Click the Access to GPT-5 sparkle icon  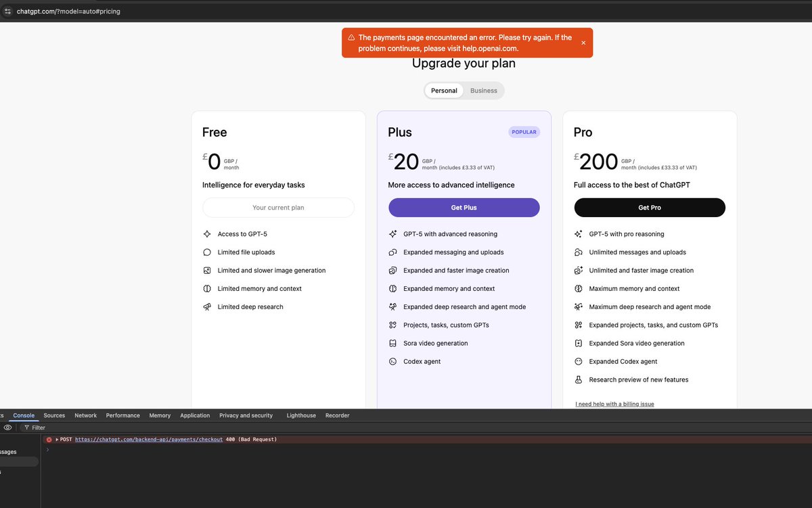[x=207, y=234]
